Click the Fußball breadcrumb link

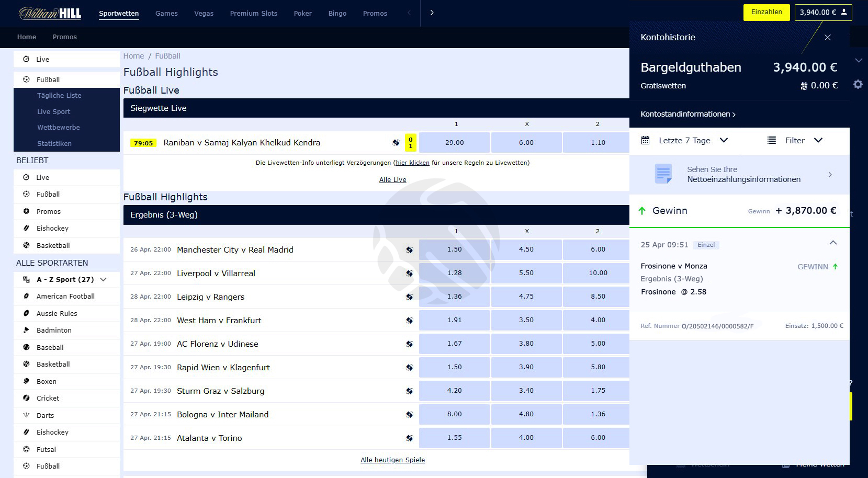(x=167, y=56)
